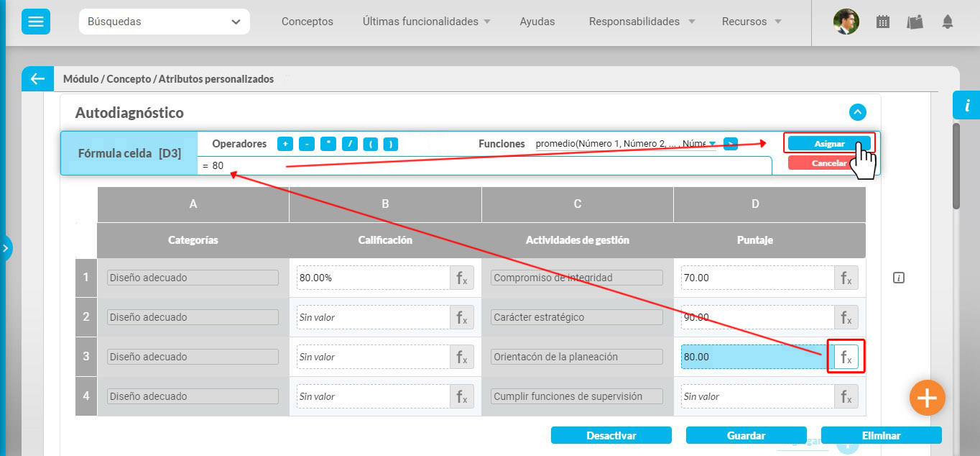Open formula editor for cell B1
The image size is (980, 456).
coord(461,278)
